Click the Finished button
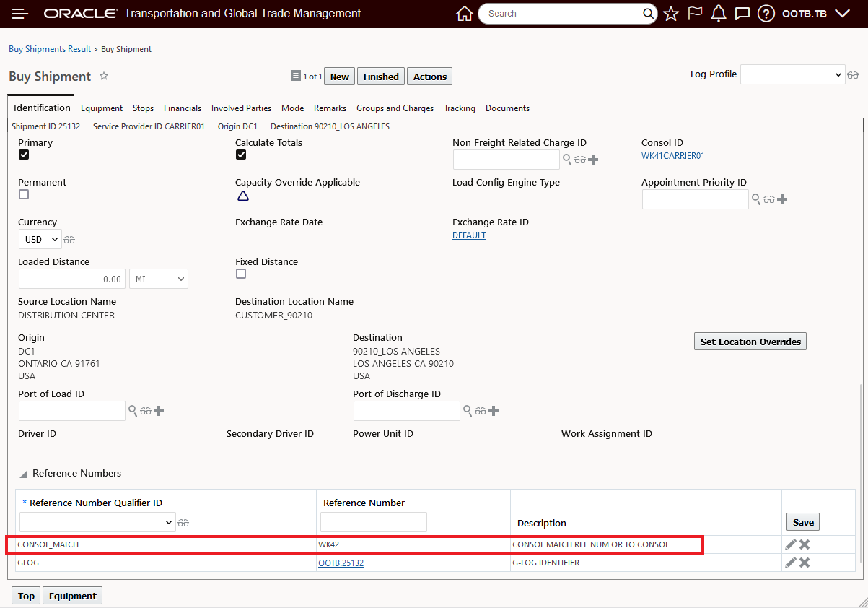The image size is (868, 608). (381, 77)
